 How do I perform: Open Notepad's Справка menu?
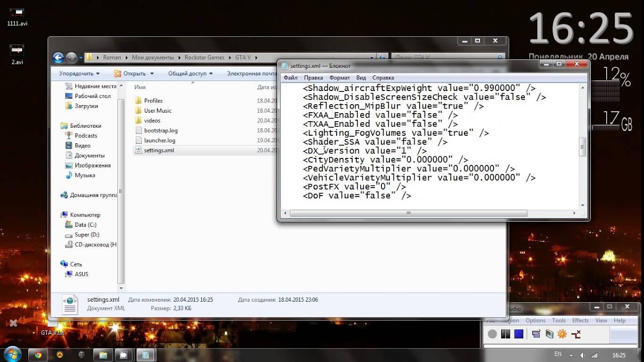[383, 78]
